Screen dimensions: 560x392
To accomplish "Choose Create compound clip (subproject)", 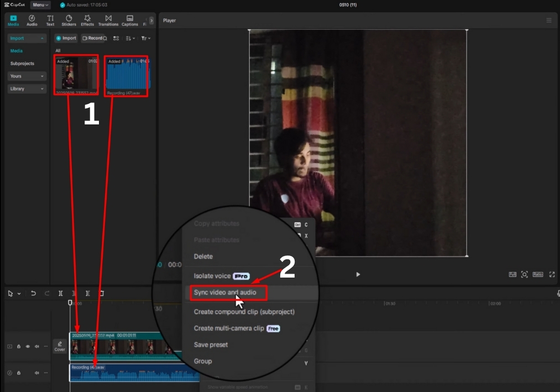I will click(x=244, y=312).
